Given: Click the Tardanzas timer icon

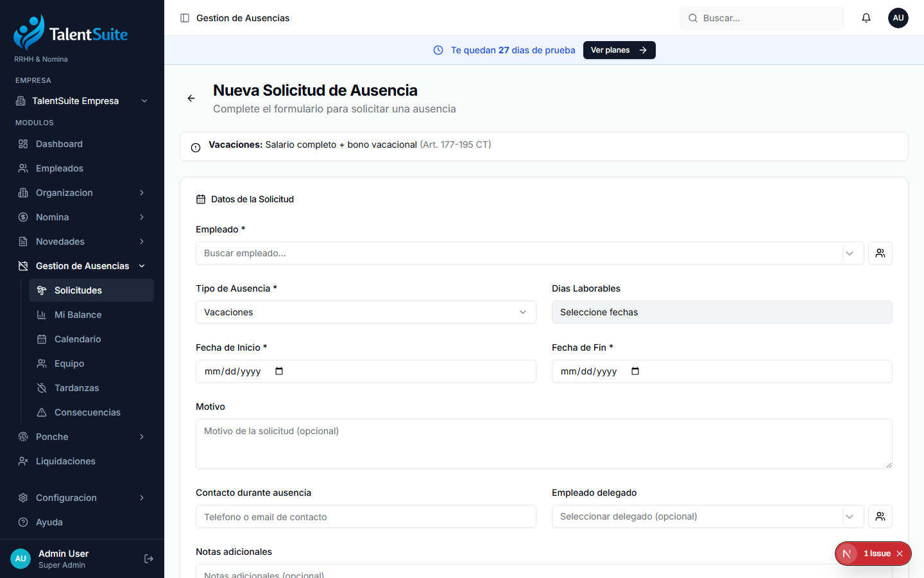Looking at the screenshot, I should pos(42,388).
